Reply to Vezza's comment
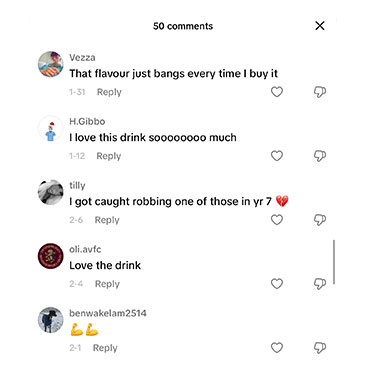Screen dimensions: 366x387 (x=109, y=92)
